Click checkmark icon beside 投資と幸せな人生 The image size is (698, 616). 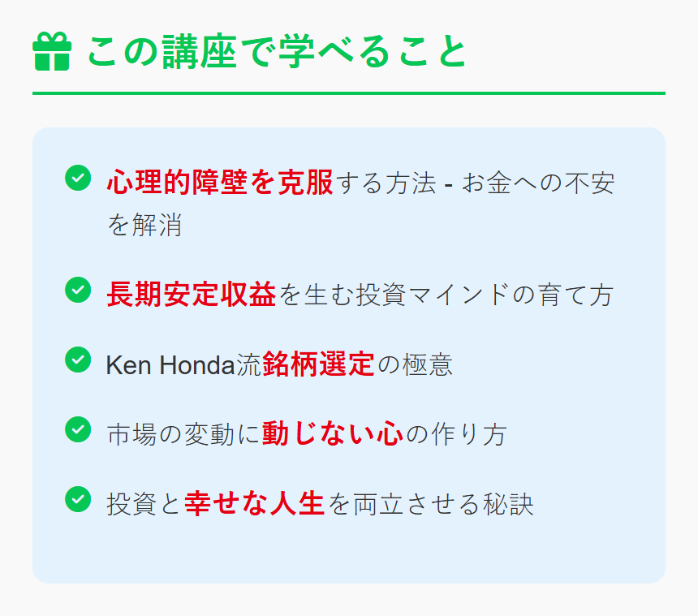coord(78,499)
